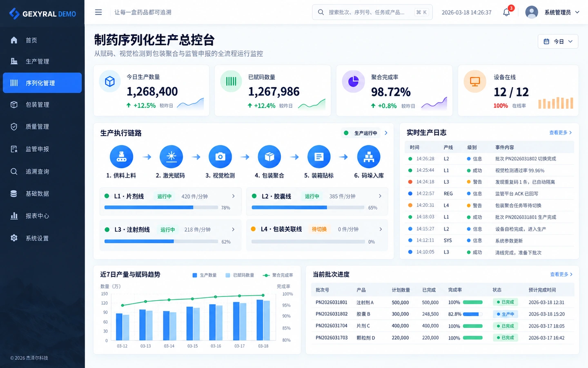Expand the L1 · 片剂线 card chevron

click(x=233, y=196)
